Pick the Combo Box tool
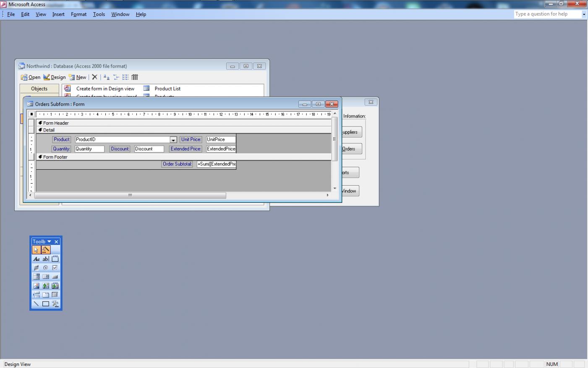Viewport: 588px width, 368px height. 37,277
